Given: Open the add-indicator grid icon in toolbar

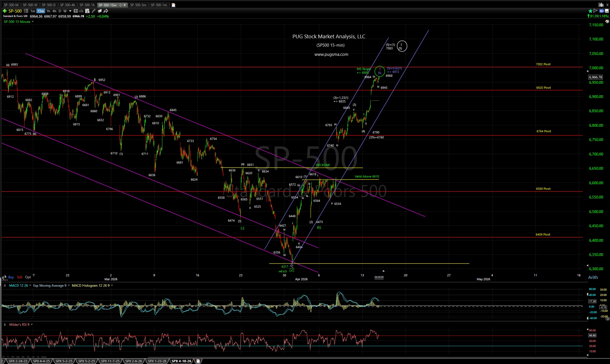Looking at the screenshot, I should pyautogui.click(x=87, y=11).
